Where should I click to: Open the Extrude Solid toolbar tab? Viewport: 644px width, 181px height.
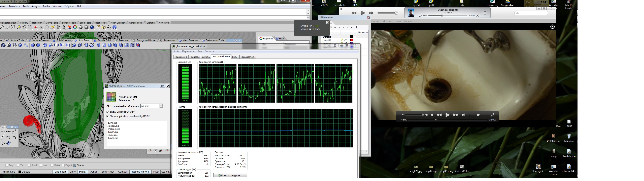point(102,40)
